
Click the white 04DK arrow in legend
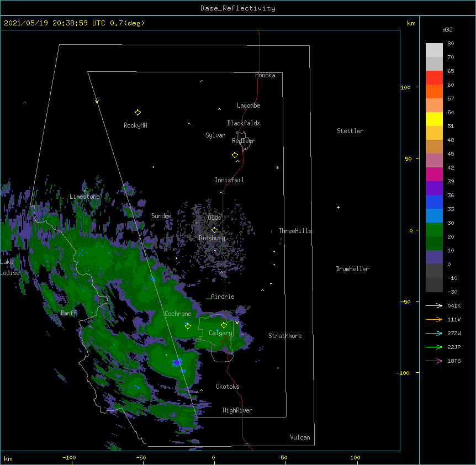coord(434,305)
